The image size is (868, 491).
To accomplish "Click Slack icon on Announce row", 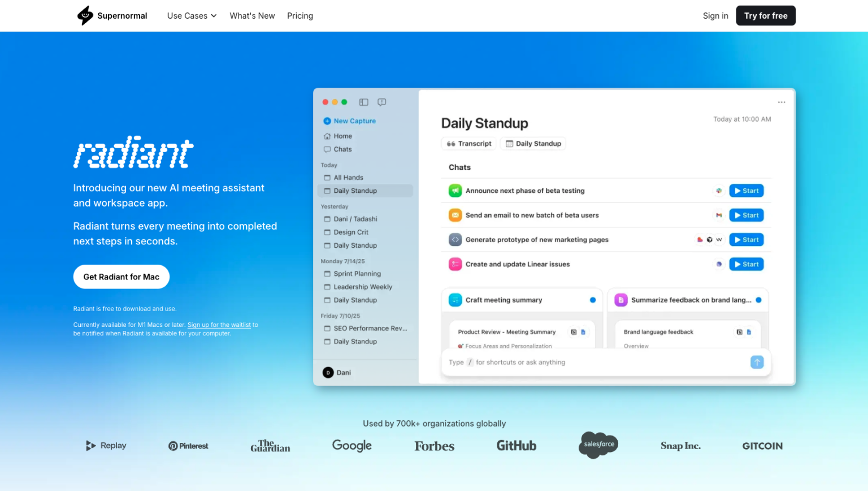I will click(x=719, y=191).
